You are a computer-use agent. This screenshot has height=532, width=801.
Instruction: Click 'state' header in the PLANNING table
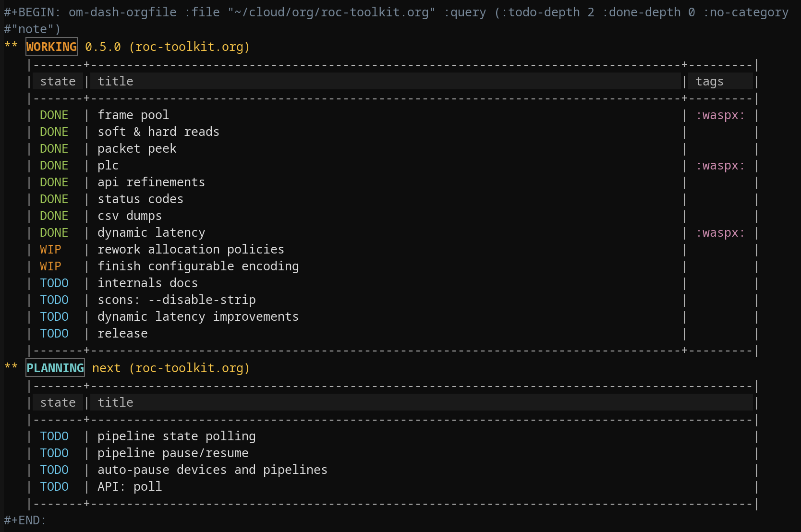coord(58,402)
